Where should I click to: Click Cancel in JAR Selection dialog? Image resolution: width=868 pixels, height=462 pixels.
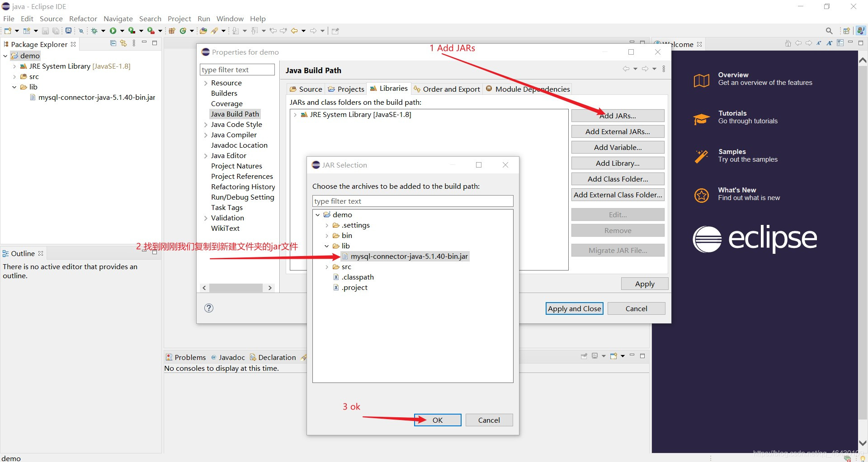pos(489,420)
